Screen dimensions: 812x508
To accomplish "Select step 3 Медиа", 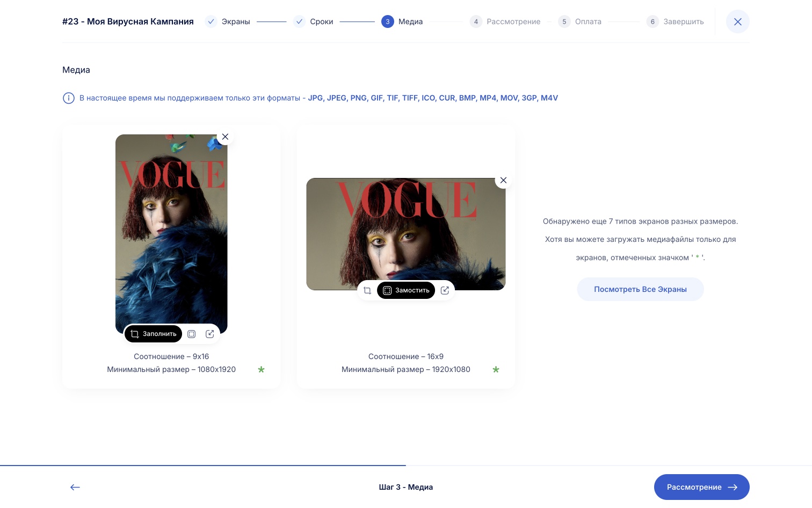I will tap(402, 22).
